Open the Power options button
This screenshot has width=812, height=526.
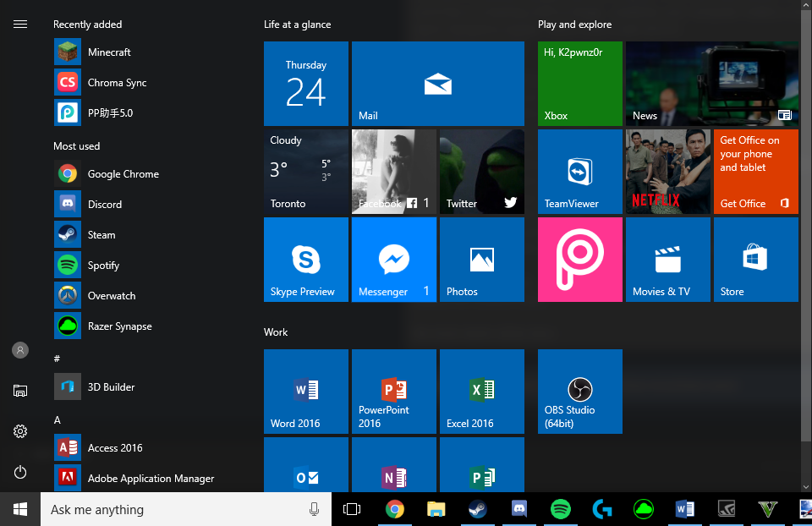pos(20,472)
